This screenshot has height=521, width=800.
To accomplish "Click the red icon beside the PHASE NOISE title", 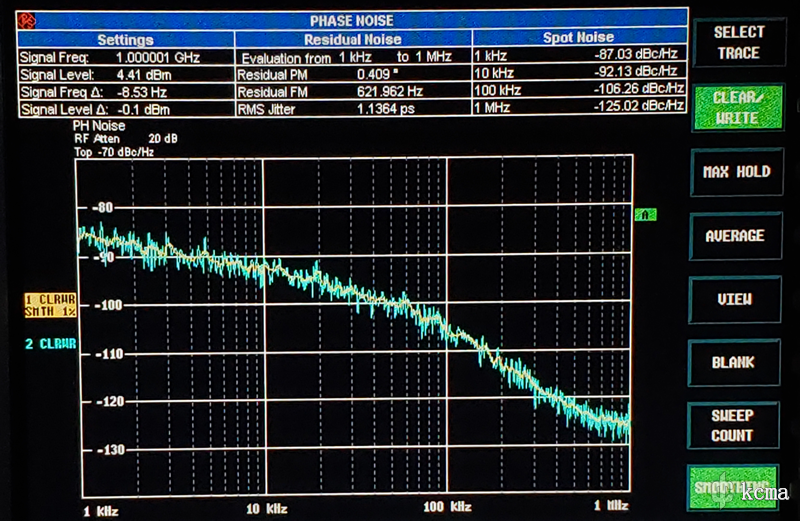I will [27, 19].
